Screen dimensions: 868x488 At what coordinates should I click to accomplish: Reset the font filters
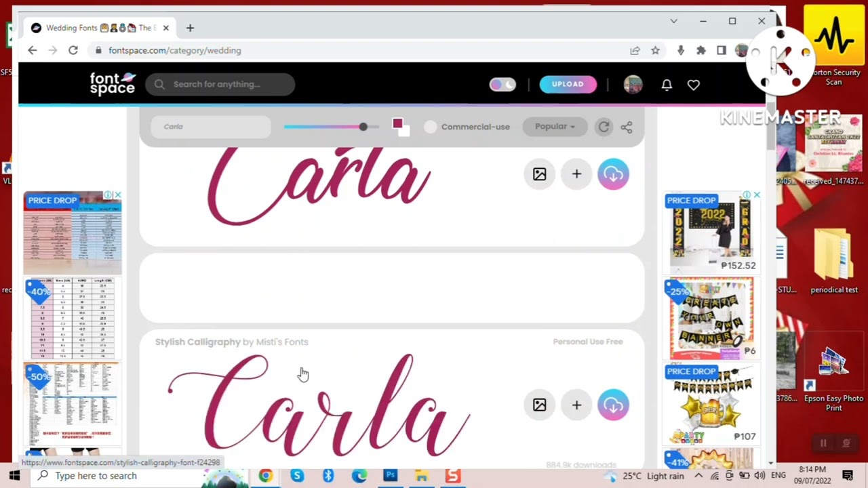pos(604,127)
